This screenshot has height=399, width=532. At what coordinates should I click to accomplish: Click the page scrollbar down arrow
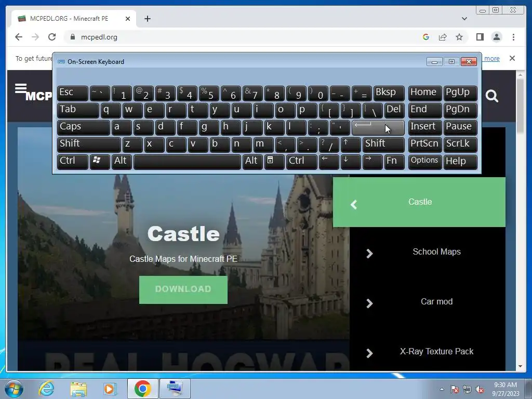(x=520, y=366)
